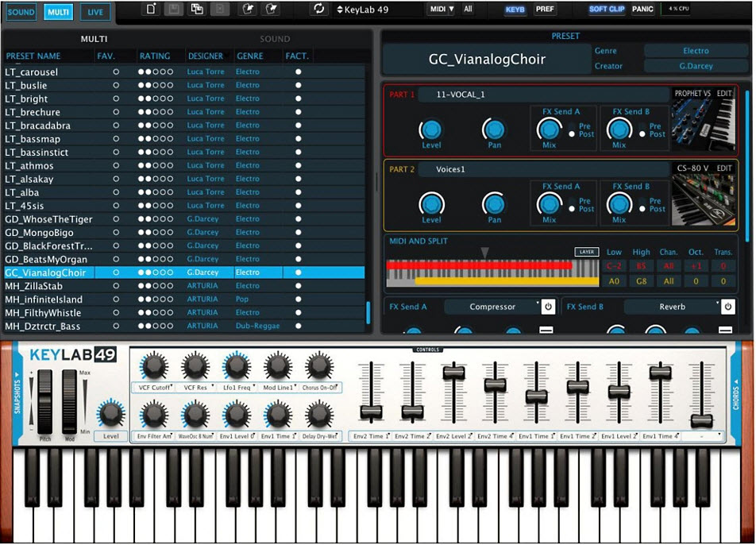
Task: Open keyboard preferences via the PREF button
Action: pyautogui.click(x=546, y=9)
